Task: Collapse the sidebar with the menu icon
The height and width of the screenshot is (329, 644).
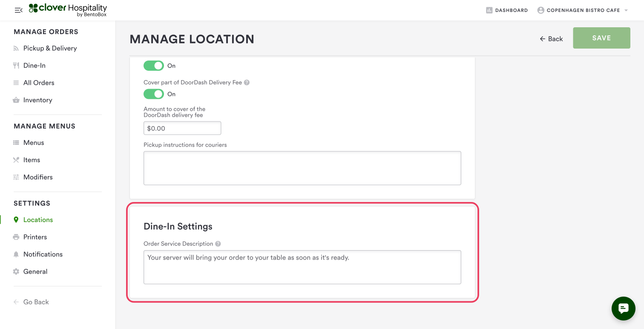Action: coord(18,10)
